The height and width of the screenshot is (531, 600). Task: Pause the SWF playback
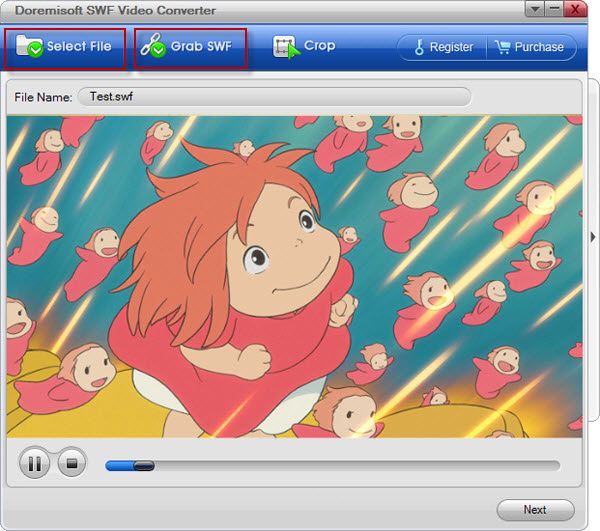point(34,463)
